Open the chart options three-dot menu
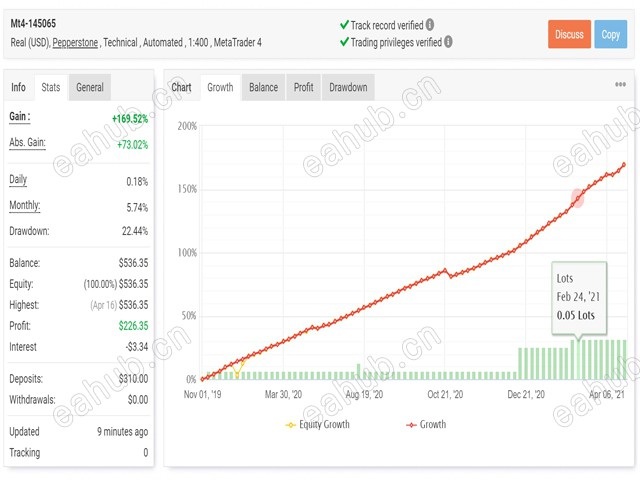The height and width of the screenshot is (480, 640). coord(620,85)
